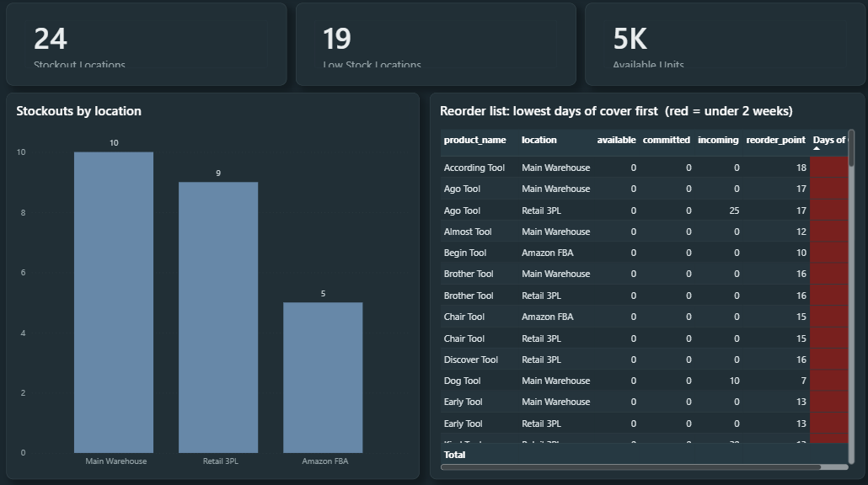This screenshot has width=868, height=485.
Task: Click the "Reorder list" table title
Action: [x=616, y=111]
